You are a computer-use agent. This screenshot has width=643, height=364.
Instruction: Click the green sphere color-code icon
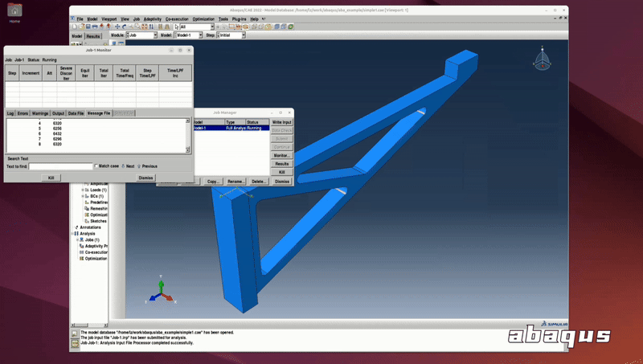point(291,27)
